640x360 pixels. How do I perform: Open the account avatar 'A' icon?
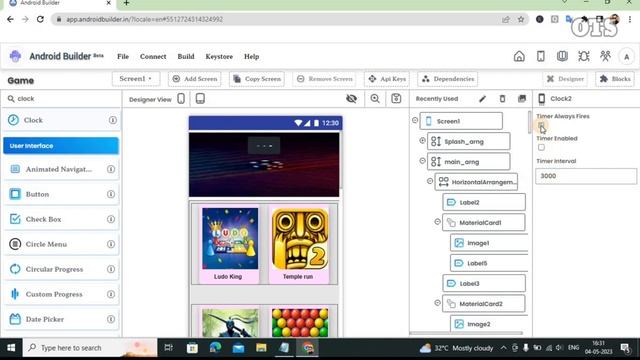point(627,57)
